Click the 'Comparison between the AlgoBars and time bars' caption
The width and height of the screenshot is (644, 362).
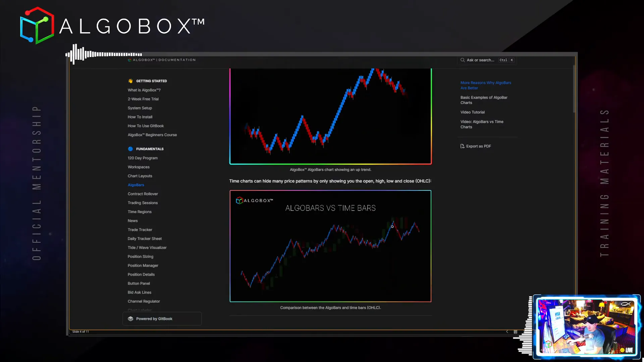(x=330, y=308)
